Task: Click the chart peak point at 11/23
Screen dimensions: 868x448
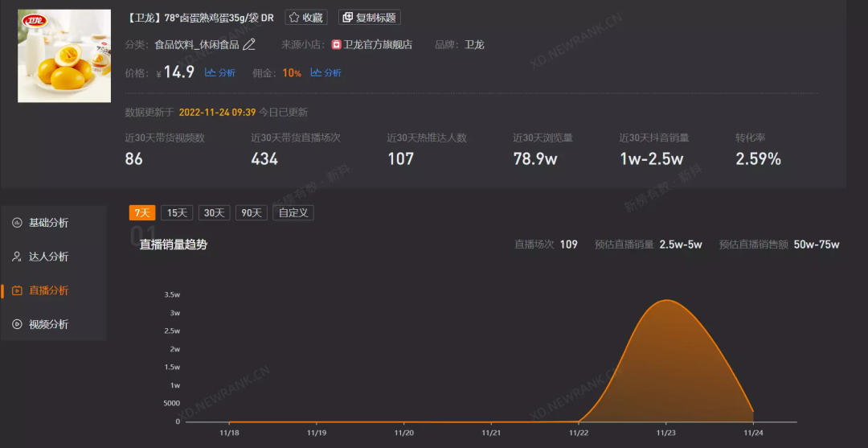Action: (x=666, y=300)
